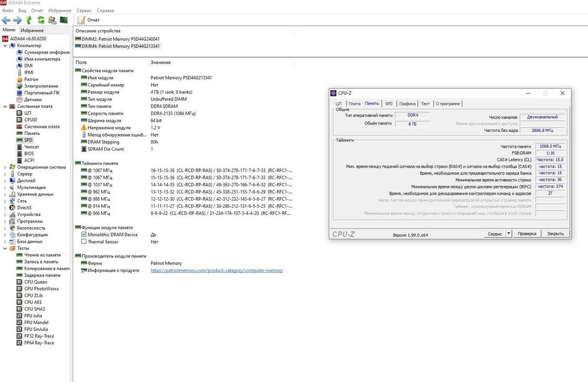The width and height of the screenshot is (588, 382).
Task: Open the Справка menu
Action: coord(105,11)
